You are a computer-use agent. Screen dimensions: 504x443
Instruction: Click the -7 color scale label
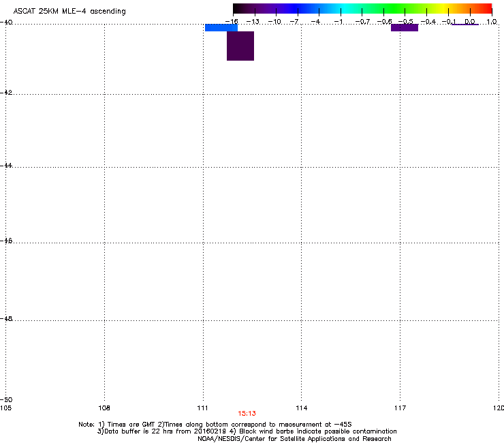point(294,22)
